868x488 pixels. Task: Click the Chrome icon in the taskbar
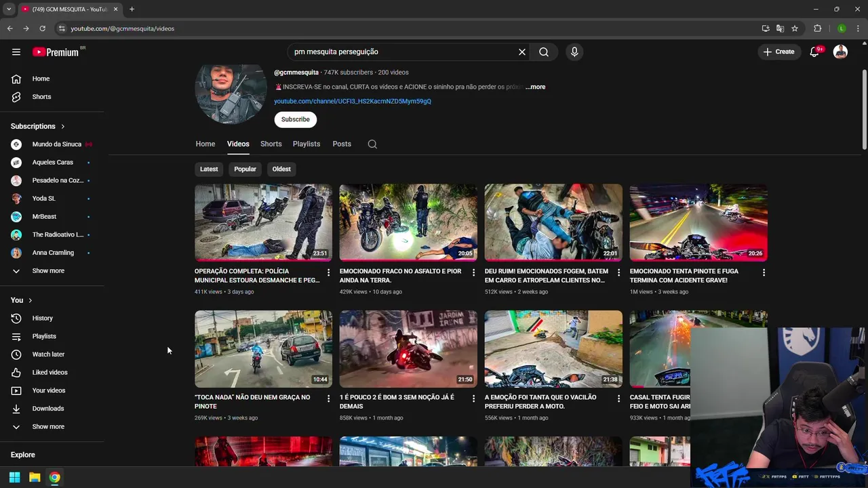(x=54, y=477)
